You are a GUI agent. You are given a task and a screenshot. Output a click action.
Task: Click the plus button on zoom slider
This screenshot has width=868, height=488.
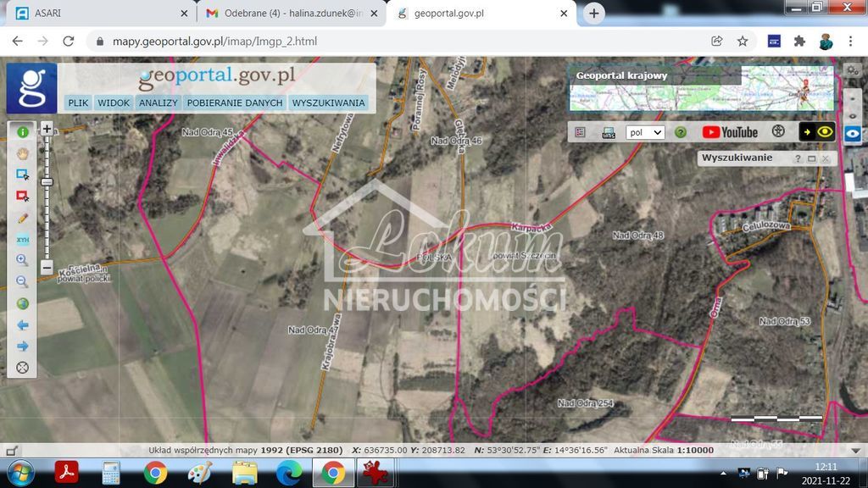(47, 130)
